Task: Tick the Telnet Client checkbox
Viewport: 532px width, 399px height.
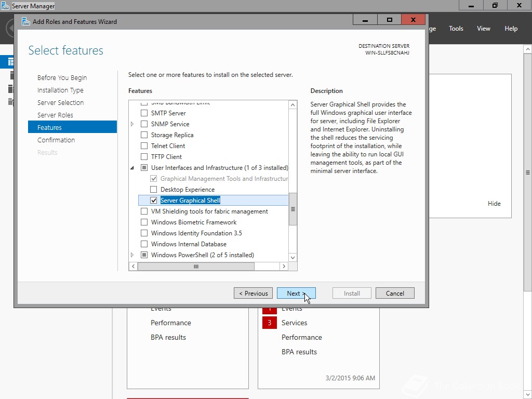Action: (144, 145)
